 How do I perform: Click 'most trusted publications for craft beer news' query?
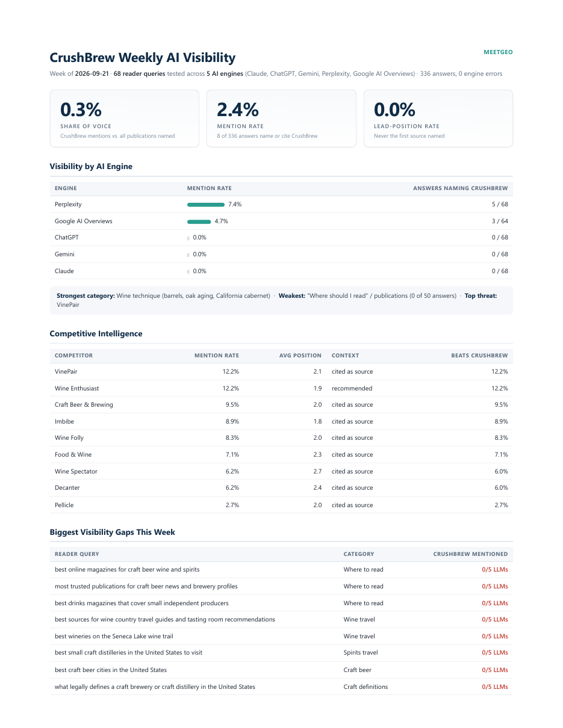[x=146, y=587]
